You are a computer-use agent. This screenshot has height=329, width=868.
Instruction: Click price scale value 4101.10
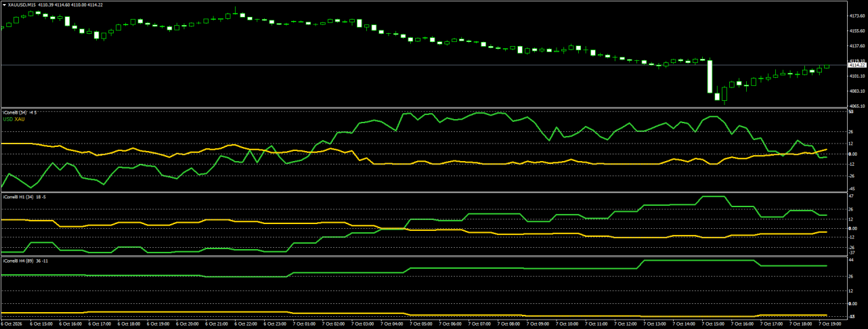pyautogui.click(x=856, y=76)
